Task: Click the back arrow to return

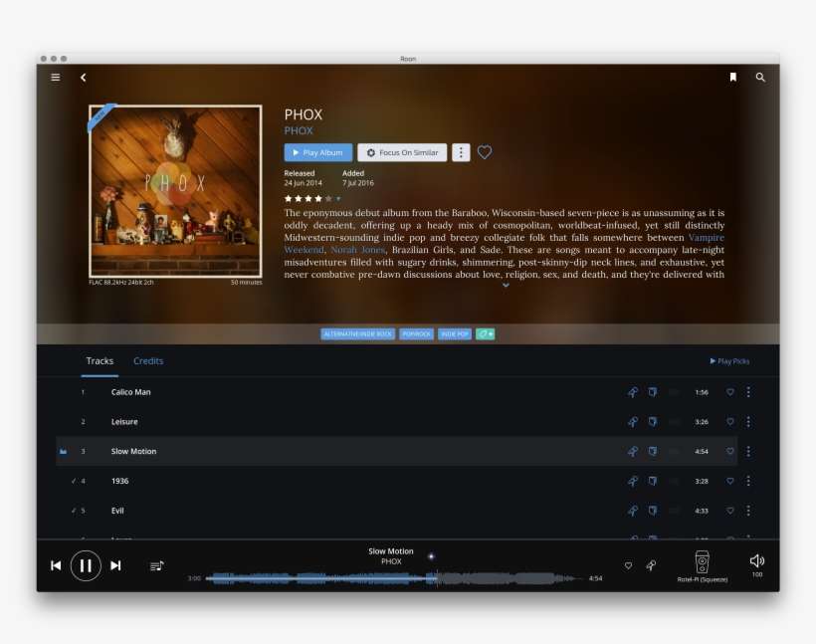Action: [x=84, y=77]
